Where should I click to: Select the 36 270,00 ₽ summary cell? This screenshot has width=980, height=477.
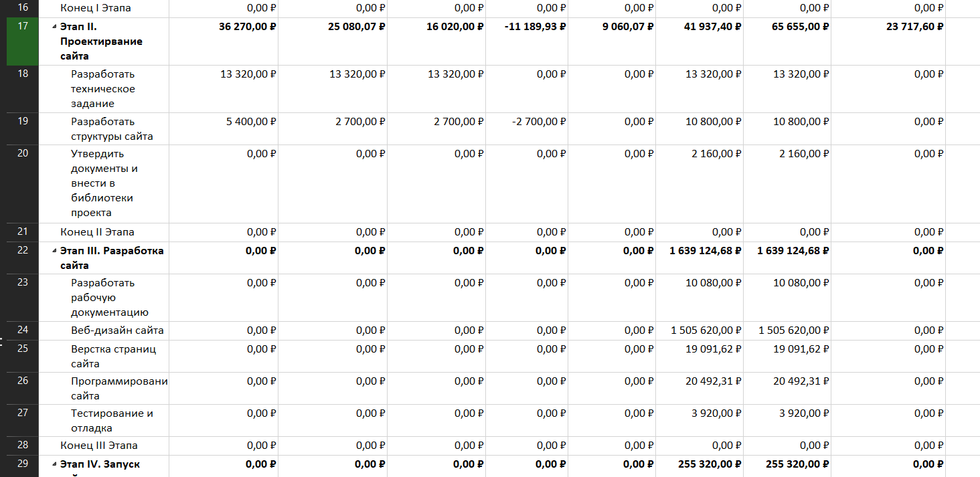tap(248, 27)
